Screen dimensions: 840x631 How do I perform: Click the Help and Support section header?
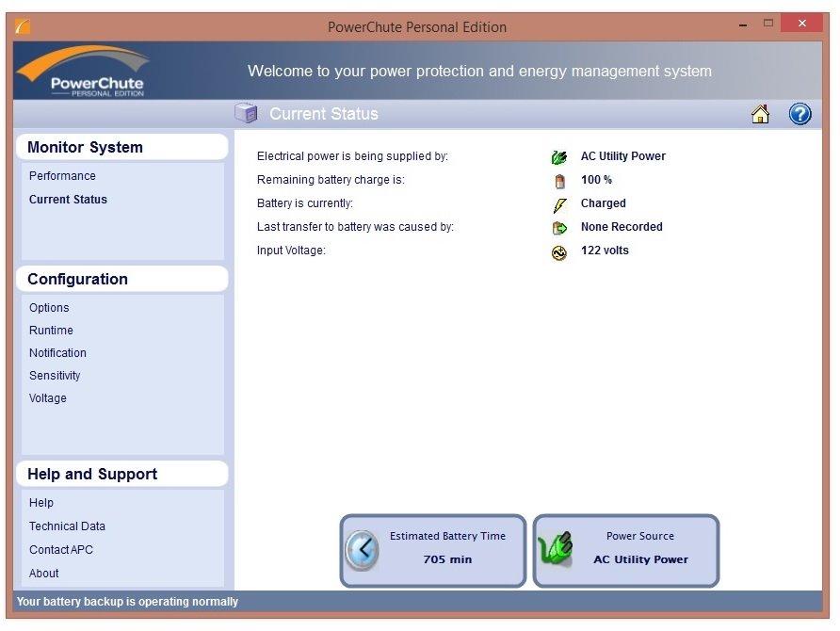pyautogui.click(x=122, y=474)
